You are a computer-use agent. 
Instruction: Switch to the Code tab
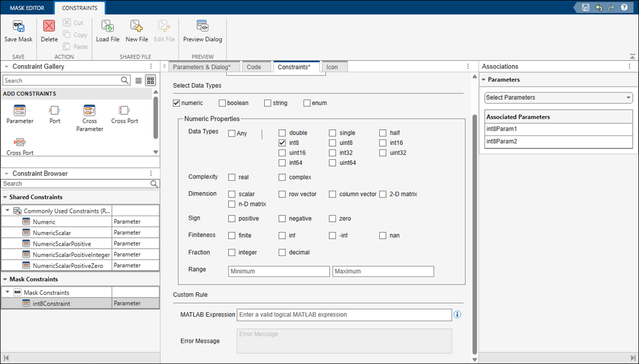coord(254,67)
